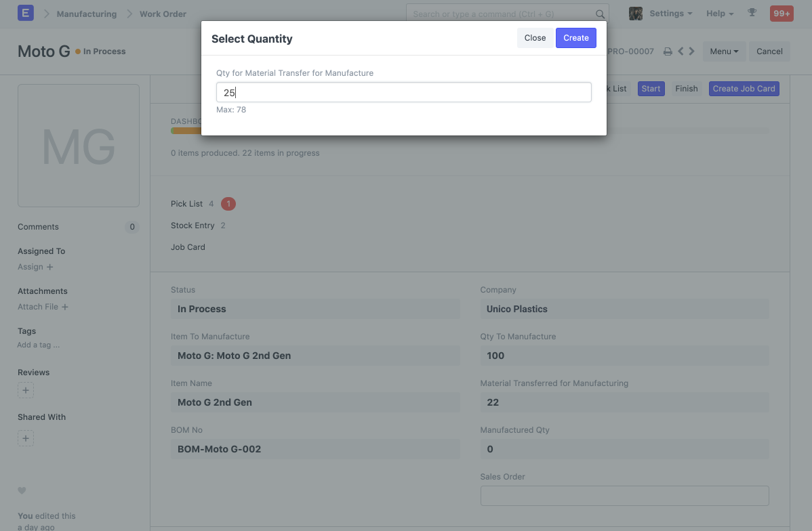Click the plus under Shared With
Image resolution: width=812 pixels, height=531 pixels.
pyautogui.click(x=25, y=438)
